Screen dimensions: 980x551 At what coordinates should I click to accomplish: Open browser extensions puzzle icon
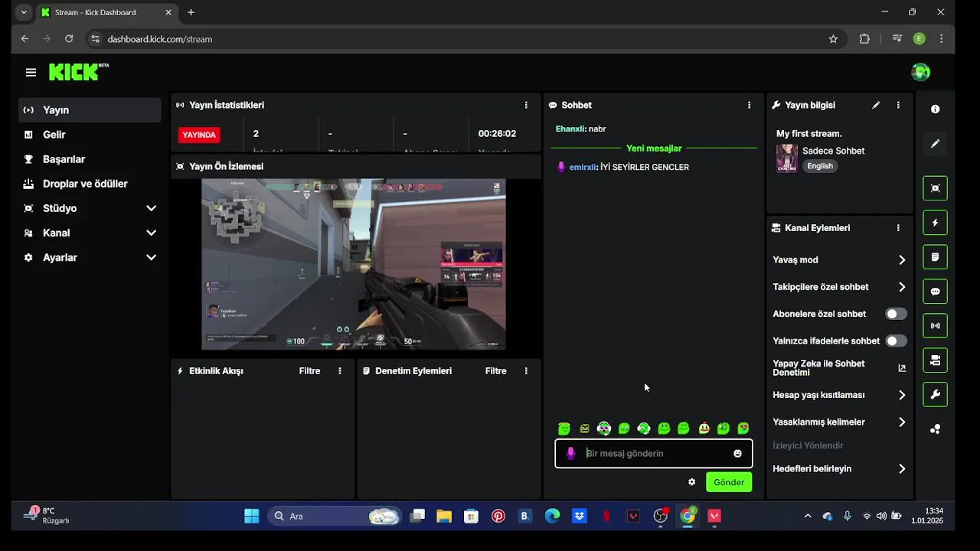[x=864, y=39]
